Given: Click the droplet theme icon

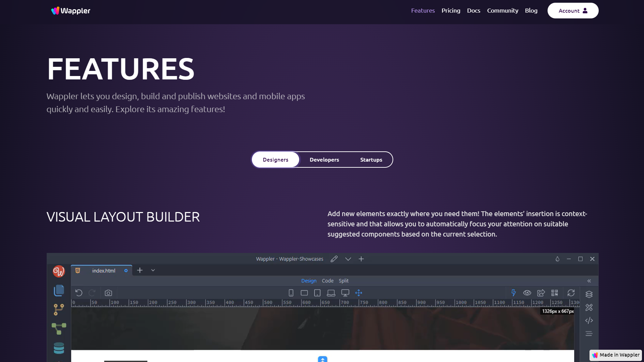Looking at the screenshot, I should [x=557, y=259].
